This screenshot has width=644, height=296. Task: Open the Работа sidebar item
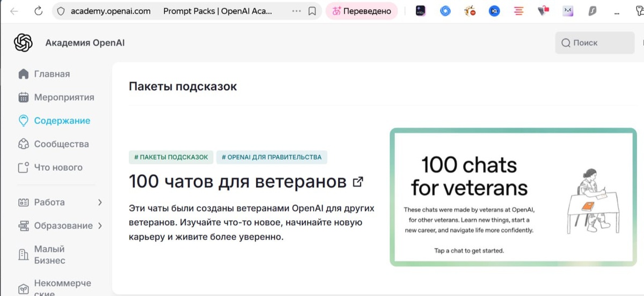(49, 202)
